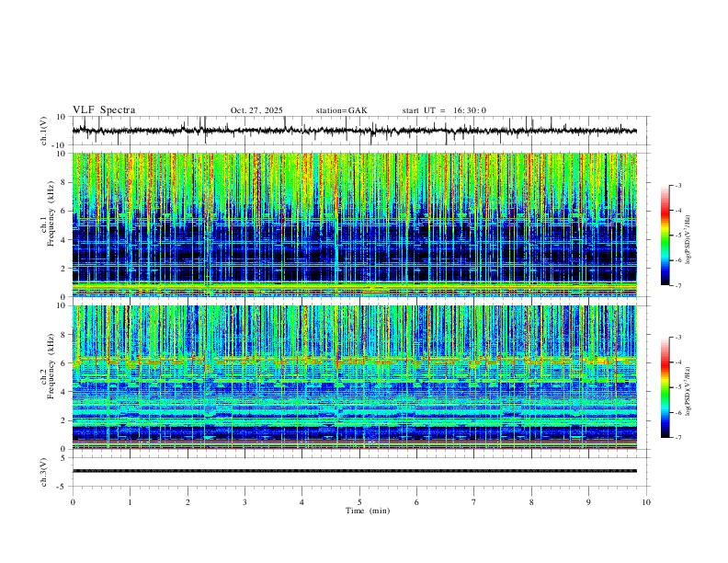The width and height of the screenshot is (728, 563).
Task: Click the ch.2 spectrogram panel
Action: pyautogui.click(x=355, y=377)
